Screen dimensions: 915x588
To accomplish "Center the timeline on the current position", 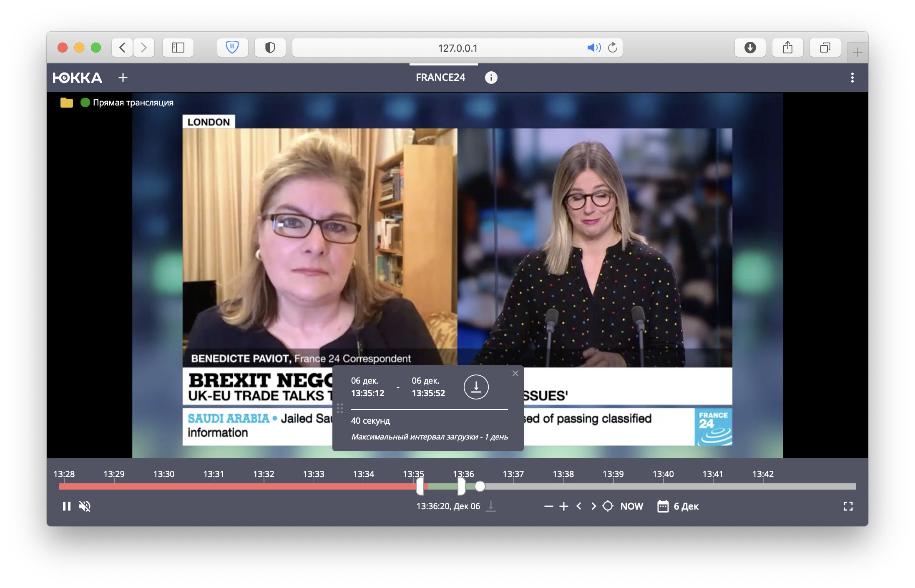I will 608,506.
